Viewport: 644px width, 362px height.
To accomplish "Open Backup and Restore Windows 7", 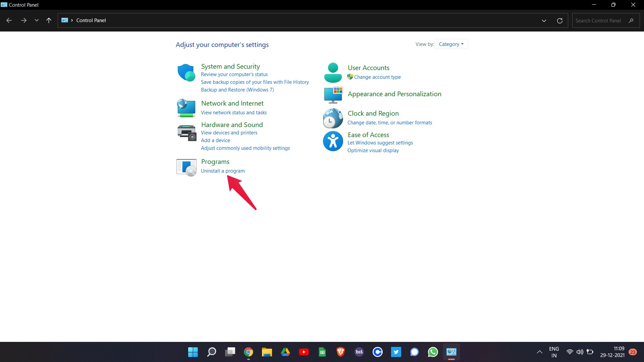I will pyautogui.click(x=237, y=89).
